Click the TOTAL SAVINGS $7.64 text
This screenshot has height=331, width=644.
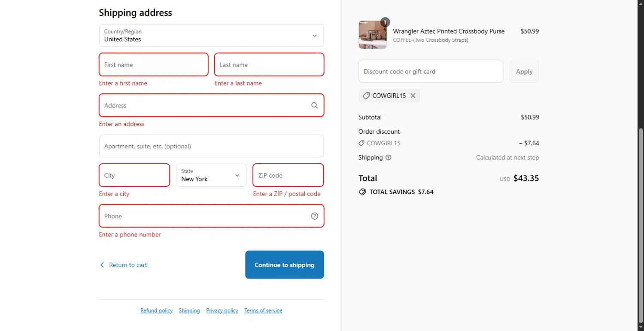[x=401, y=192]
